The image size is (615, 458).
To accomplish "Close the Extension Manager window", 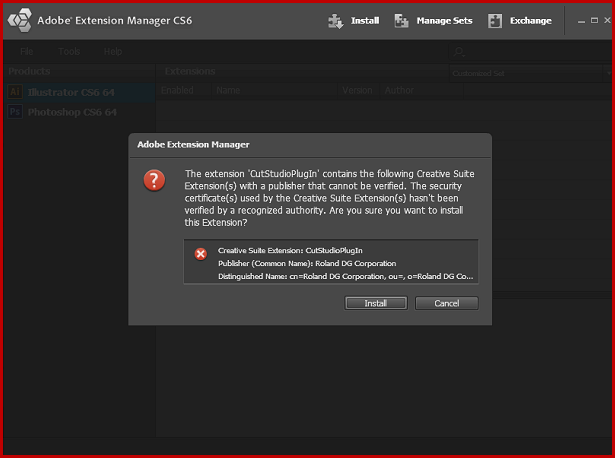I will tap(607, 20).
